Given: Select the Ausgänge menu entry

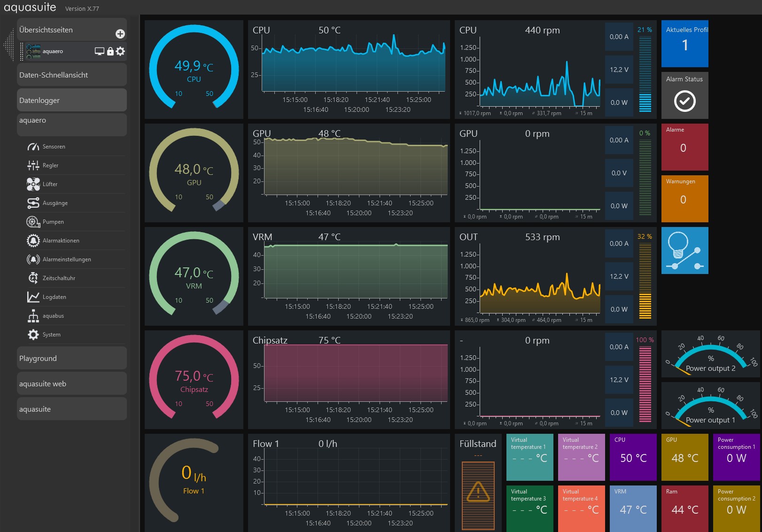Looking at the screenshot, I should coord(55,203).
